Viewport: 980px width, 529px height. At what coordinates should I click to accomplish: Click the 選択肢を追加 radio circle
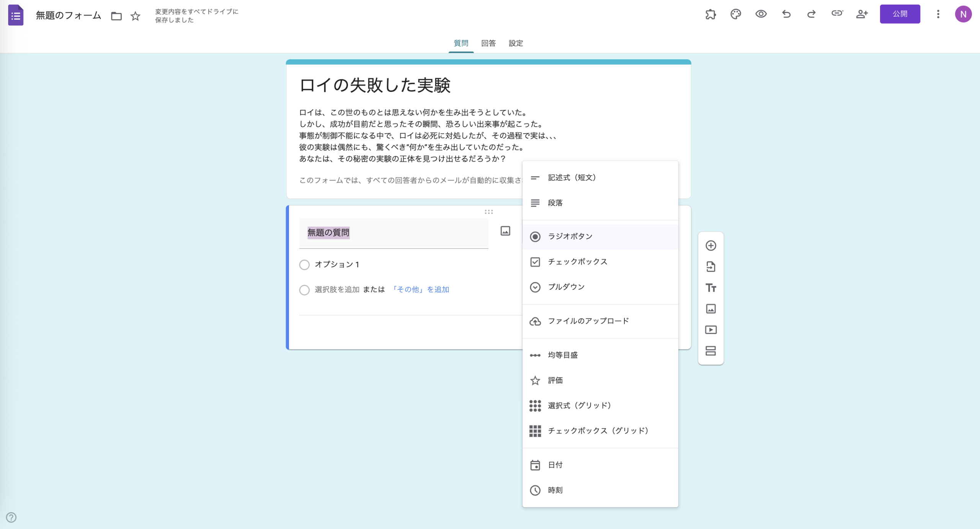tap(304, 290)
